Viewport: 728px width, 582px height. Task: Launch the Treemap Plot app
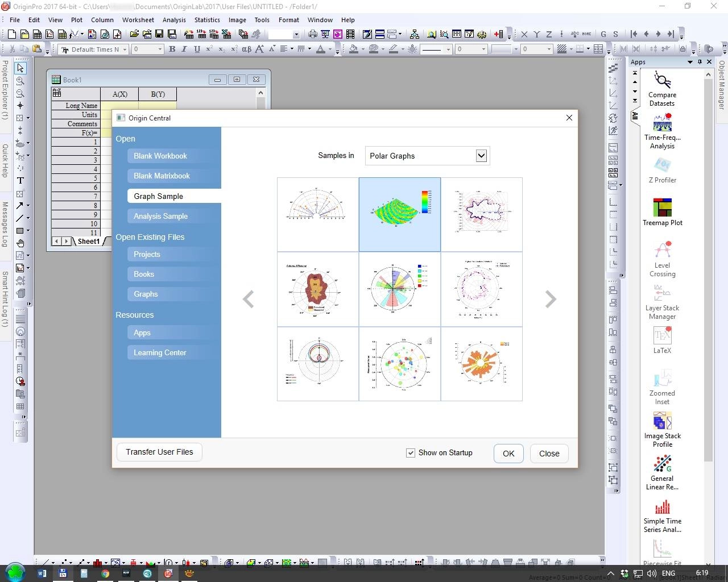[662, 212]
